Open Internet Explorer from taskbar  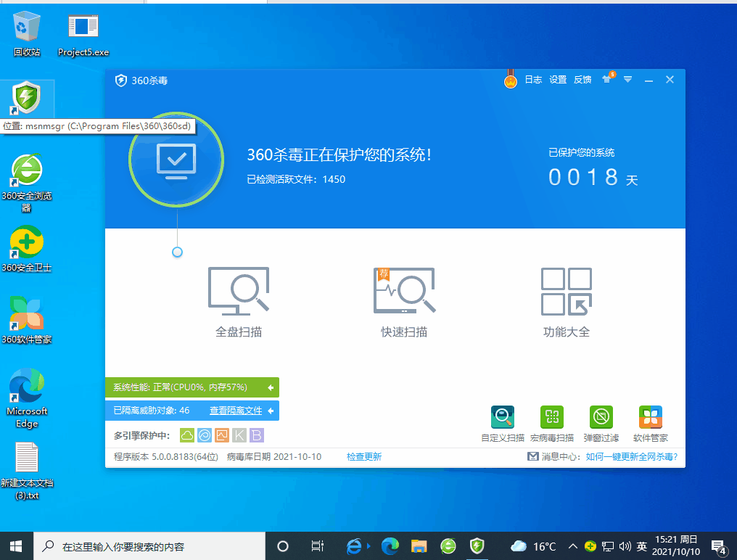point(355,546)
